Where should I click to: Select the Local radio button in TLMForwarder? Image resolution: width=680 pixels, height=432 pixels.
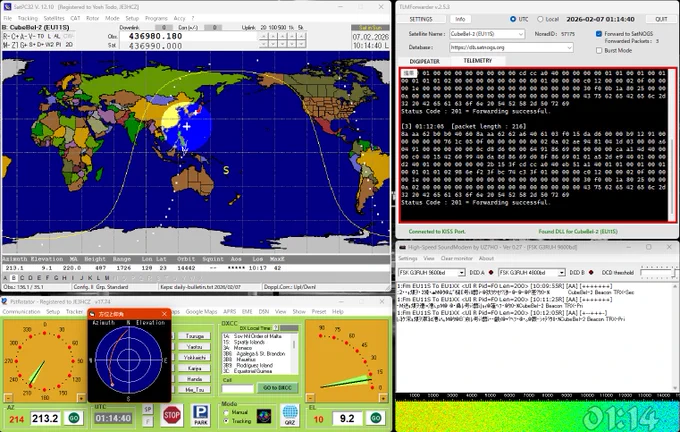tap(540, 19)
